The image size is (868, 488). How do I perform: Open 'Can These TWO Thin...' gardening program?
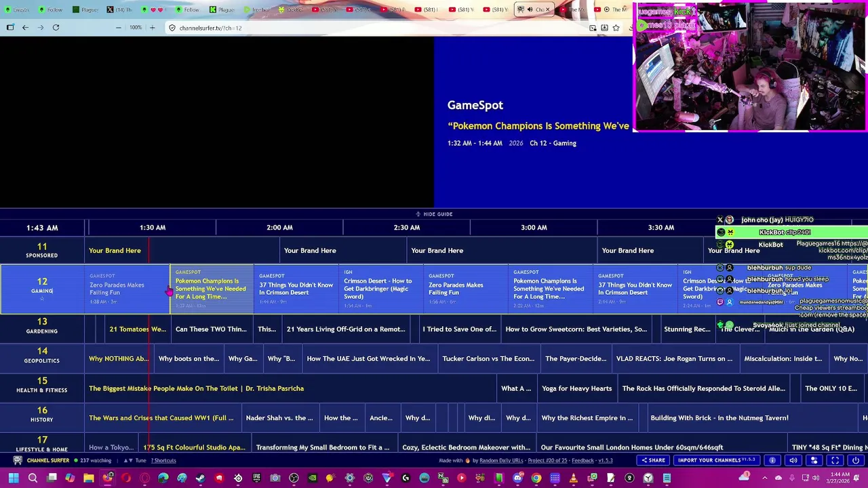211,329
